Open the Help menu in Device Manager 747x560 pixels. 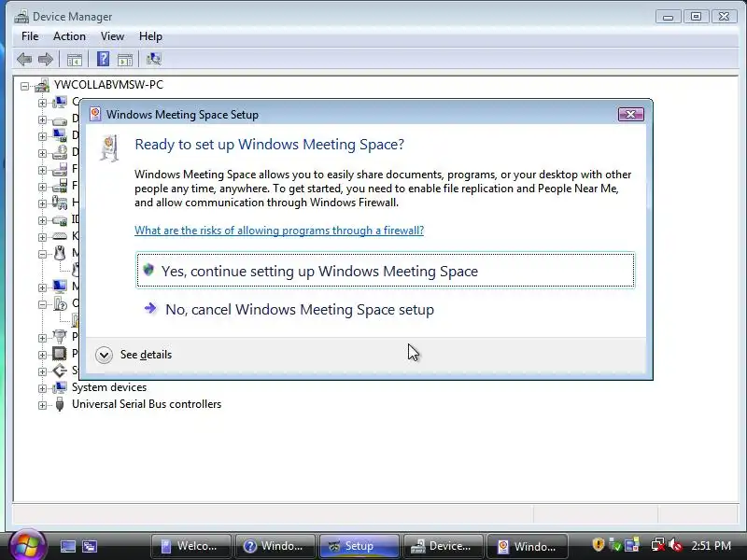(150, 36)
